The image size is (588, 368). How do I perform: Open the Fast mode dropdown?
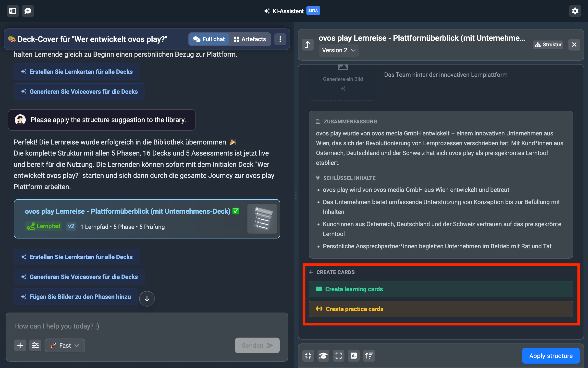click(65, 345)
